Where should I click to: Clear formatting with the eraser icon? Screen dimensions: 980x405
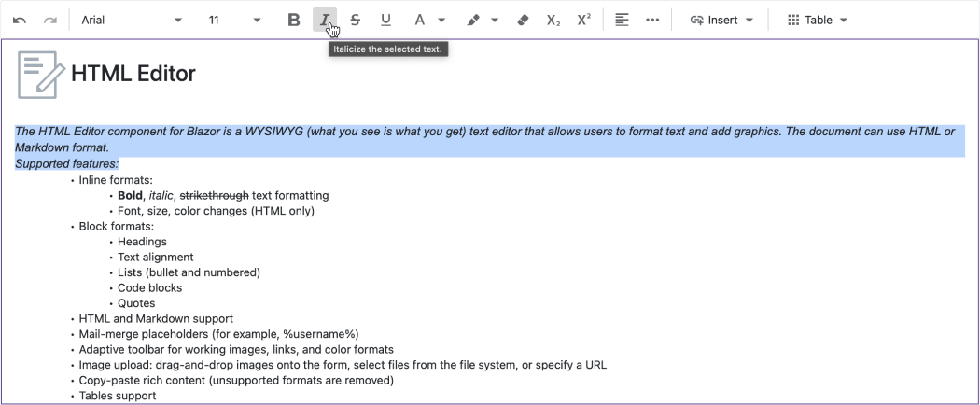[523, 20]
